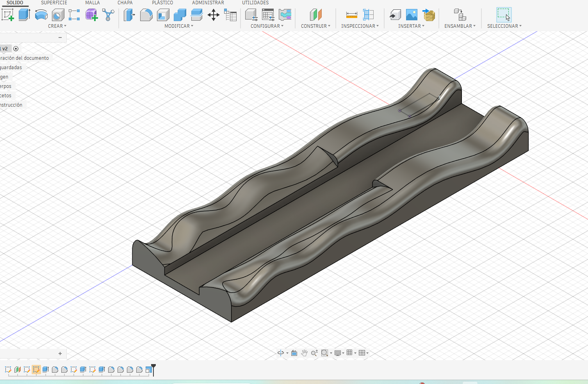Image resolution: width=588 pixels, height=384 pixels.
Task: Select the 'guardadas' browser row
Action: click(11, 68)
